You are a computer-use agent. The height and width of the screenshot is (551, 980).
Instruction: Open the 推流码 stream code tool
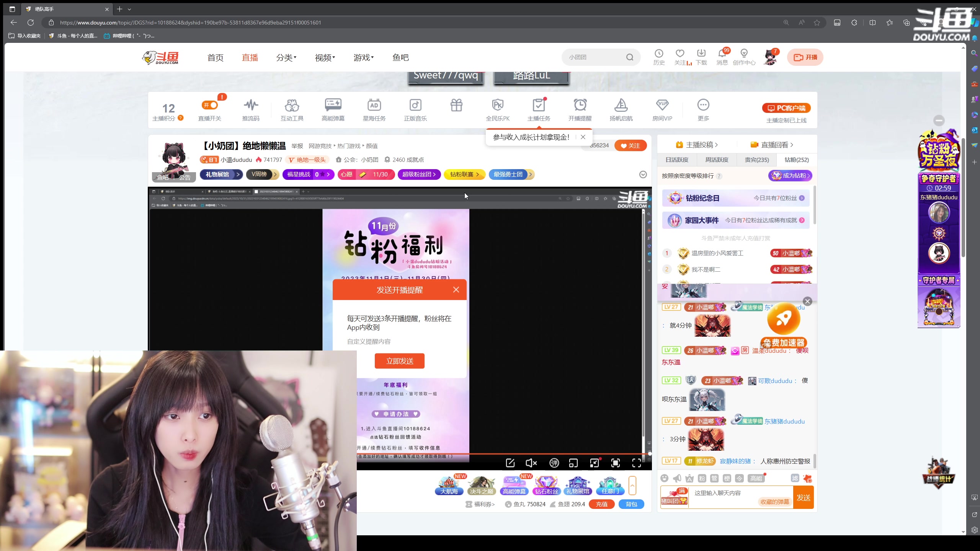pos(251,110)
